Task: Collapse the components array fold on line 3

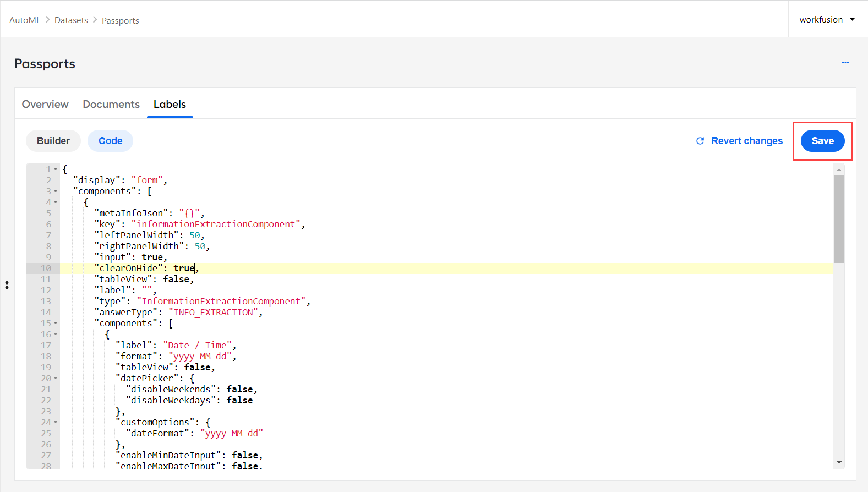Action: pyautogui.click(x=56, y=191)
